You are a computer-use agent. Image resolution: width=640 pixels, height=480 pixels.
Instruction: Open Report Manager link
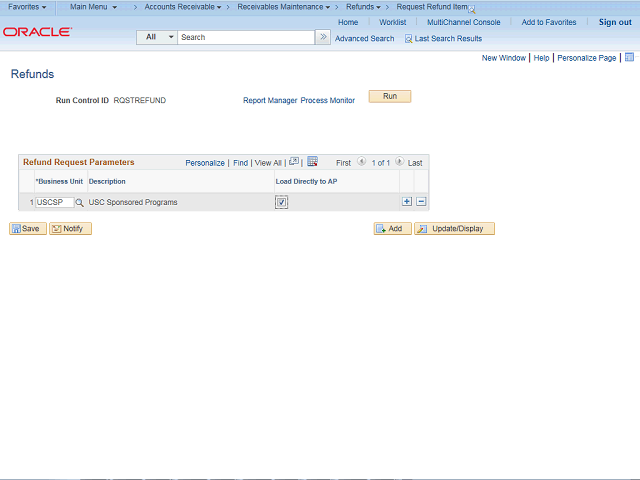pyautogui.click(x=270, y=100)
